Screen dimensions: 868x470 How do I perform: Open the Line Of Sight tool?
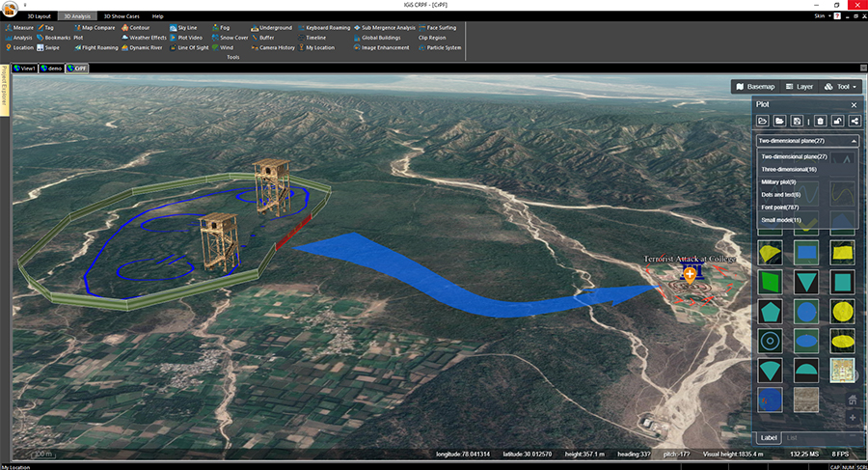click(192, 47)
